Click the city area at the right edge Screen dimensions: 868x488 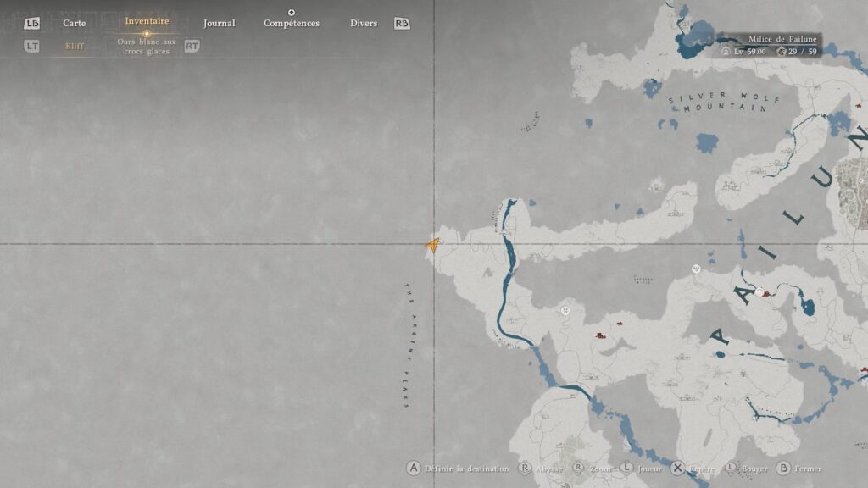pyautogui.click(x=852, y=192)
